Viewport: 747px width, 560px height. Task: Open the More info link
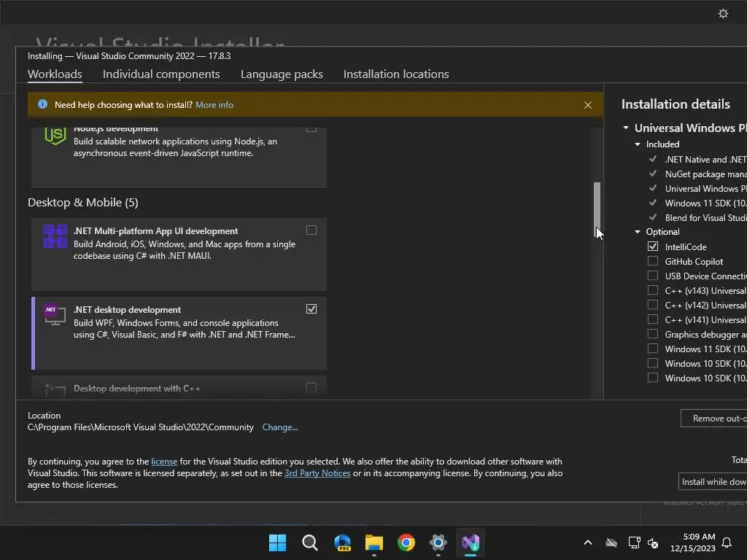coord(214,105)
